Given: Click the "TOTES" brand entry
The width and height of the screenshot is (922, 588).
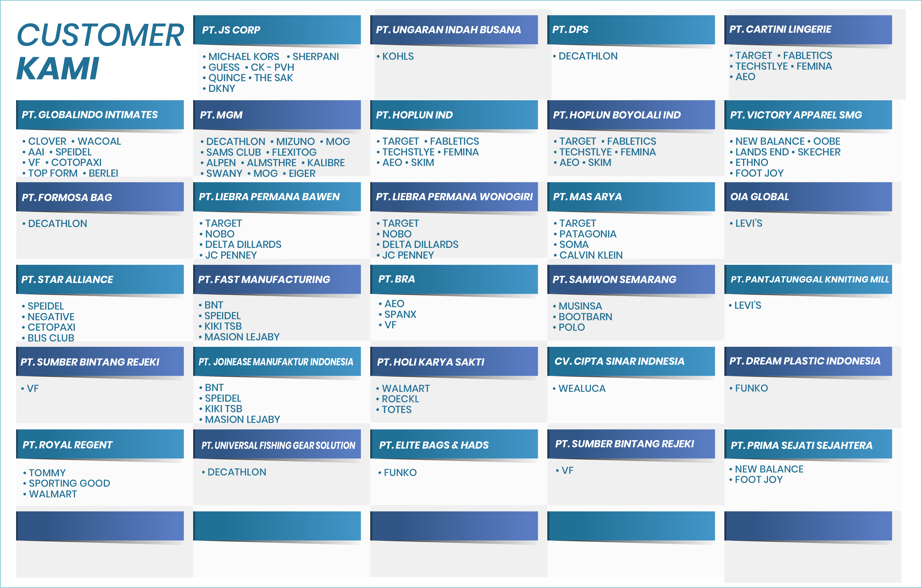Looking at the screenshot, I should 397,410.
